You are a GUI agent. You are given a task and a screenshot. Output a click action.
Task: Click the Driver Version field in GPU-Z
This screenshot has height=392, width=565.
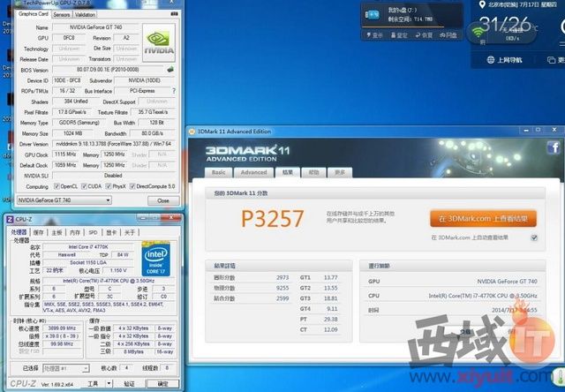coord(114,144)
